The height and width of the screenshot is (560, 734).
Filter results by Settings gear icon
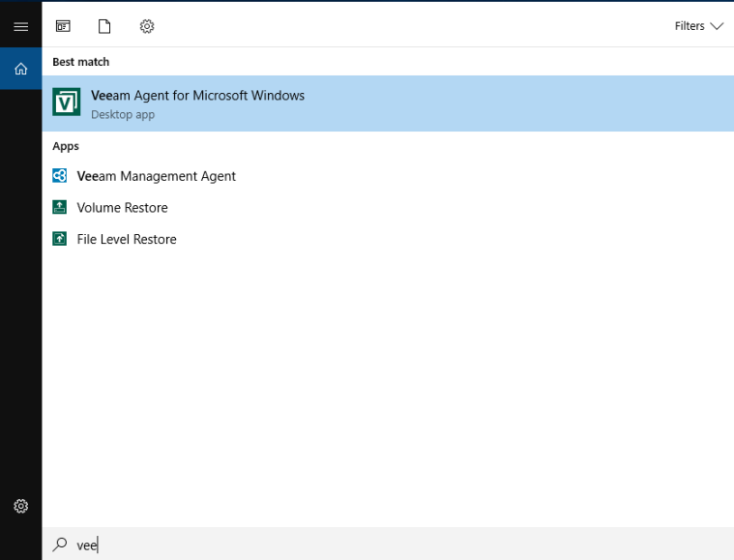coord(147,26)
